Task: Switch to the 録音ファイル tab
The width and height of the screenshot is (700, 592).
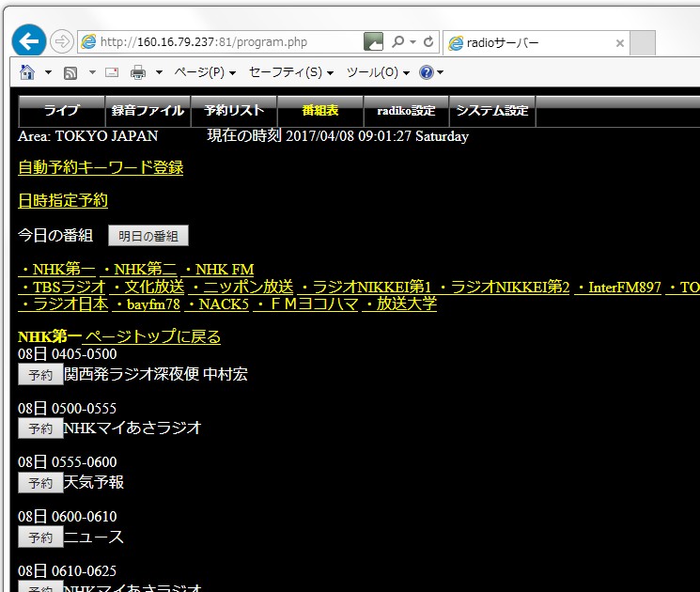Action: click(148, 111)
